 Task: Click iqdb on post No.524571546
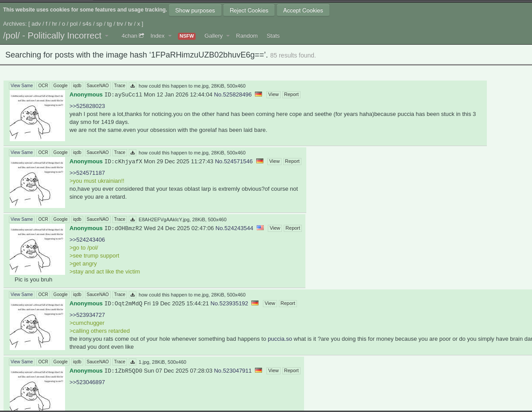point(77,153)
